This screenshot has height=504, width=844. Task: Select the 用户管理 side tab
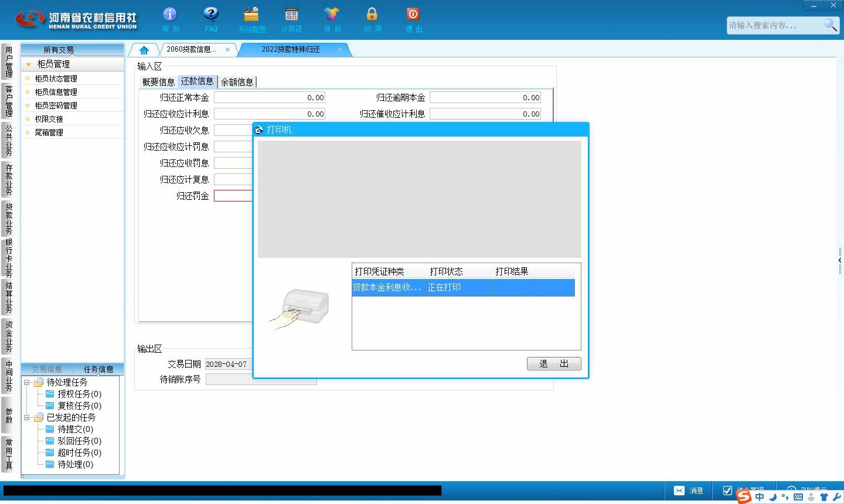(8, 62)
